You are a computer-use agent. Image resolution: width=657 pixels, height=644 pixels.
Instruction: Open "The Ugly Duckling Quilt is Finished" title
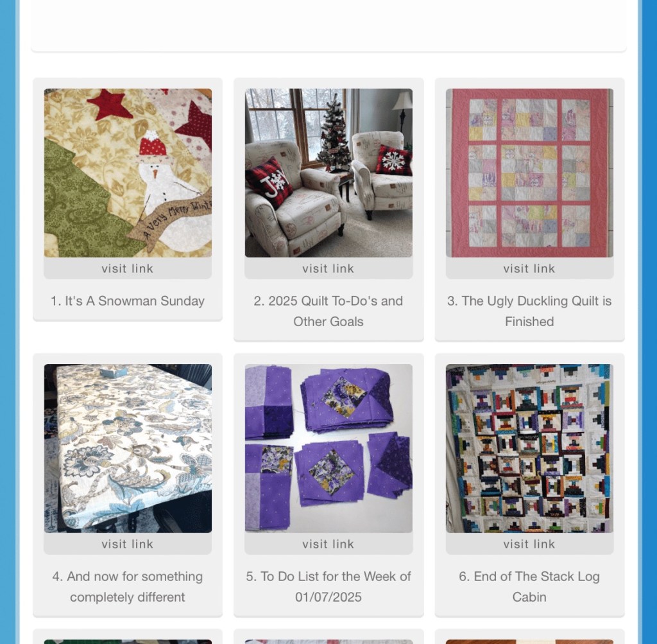529,311
